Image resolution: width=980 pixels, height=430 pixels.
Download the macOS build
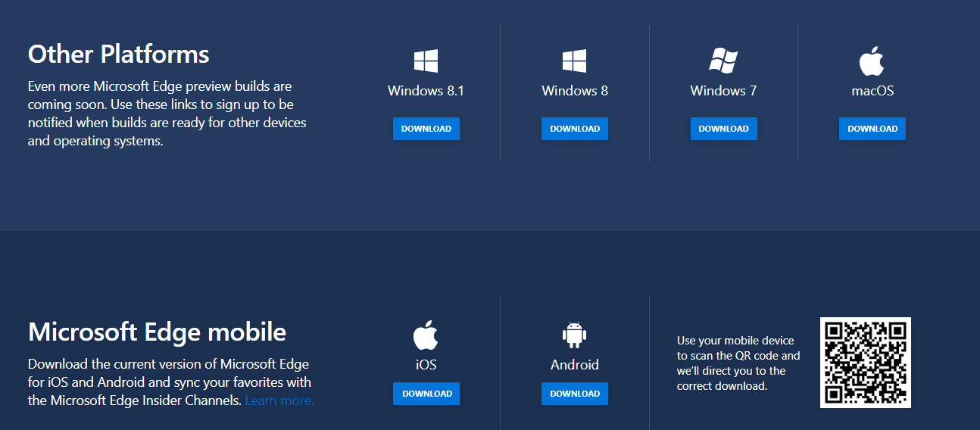pos(872,129)
